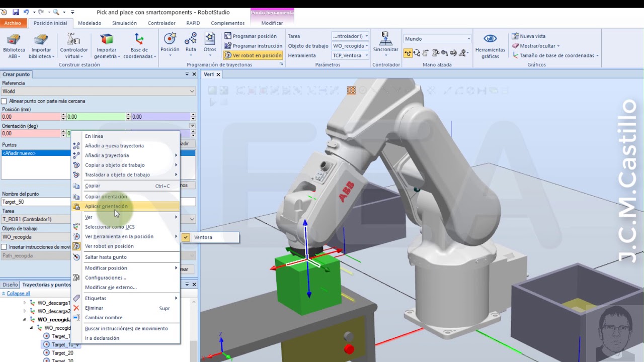Open the Mundo reference dropdown
The height and width of the screenshot is (362, 644).
437,39
